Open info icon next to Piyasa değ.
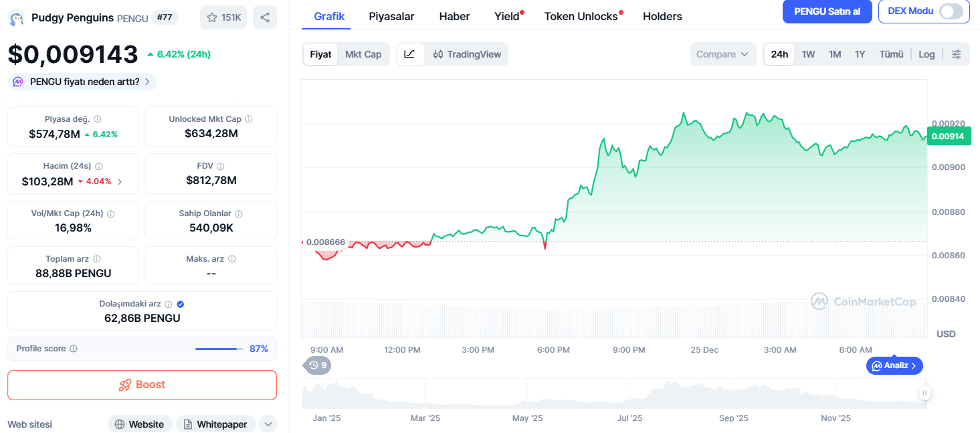Image resolution: width=980 pixels, height=433 pixels. [x=98, y=119]
